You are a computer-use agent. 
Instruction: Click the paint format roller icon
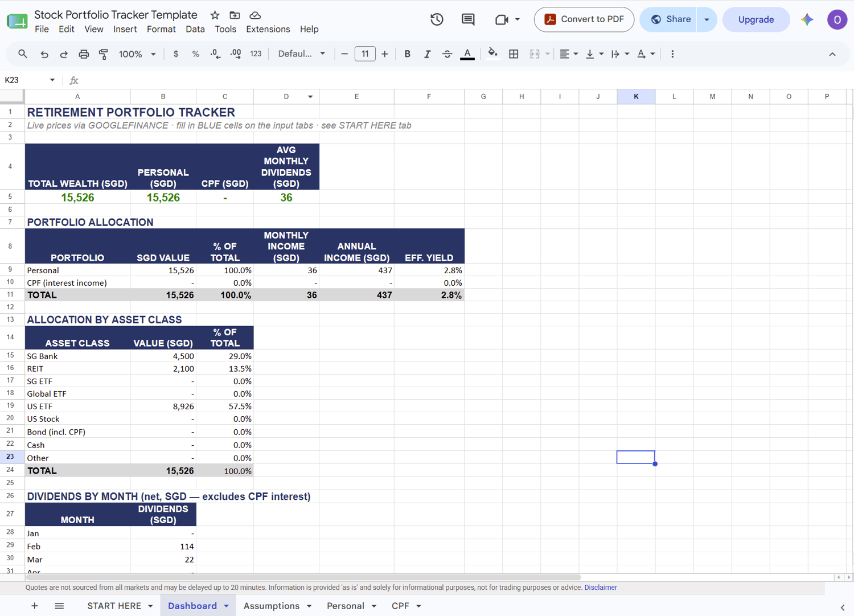click(x=104, y=54)
